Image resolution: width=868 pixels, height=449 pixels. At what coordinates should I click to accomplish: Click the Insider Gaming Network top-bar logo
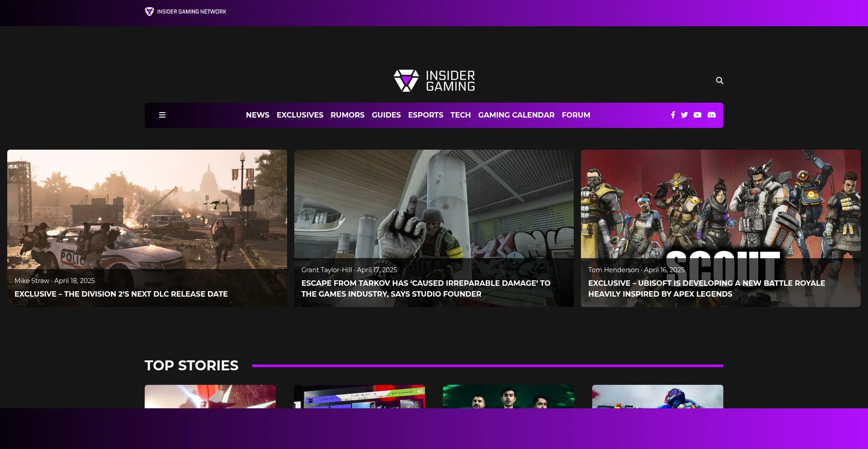(x=185, y=12)
